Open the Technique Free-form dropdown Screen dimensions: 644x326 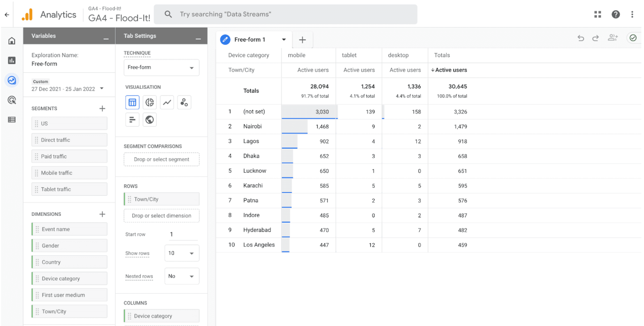pos(161,68)
